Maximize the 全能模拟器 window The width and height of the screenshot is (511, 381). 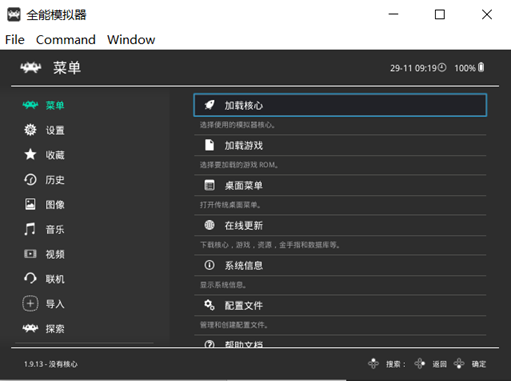[440, 14]
